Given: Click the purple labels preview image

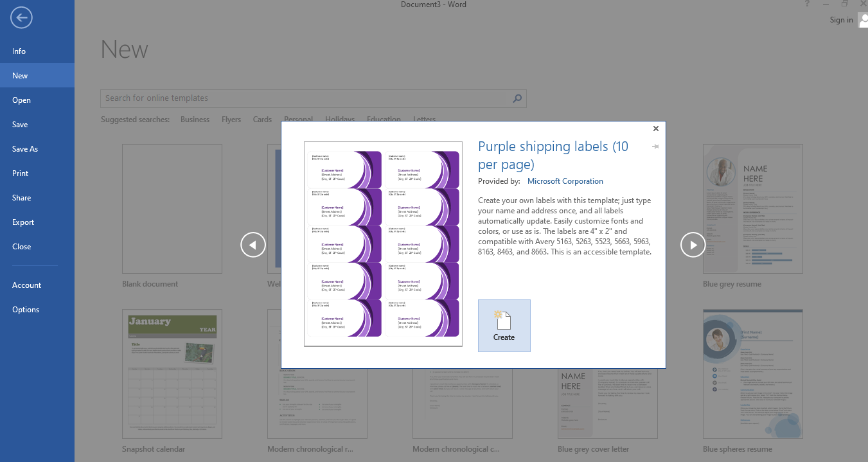Looking at the screenshot, I should [x=383, y=244].
